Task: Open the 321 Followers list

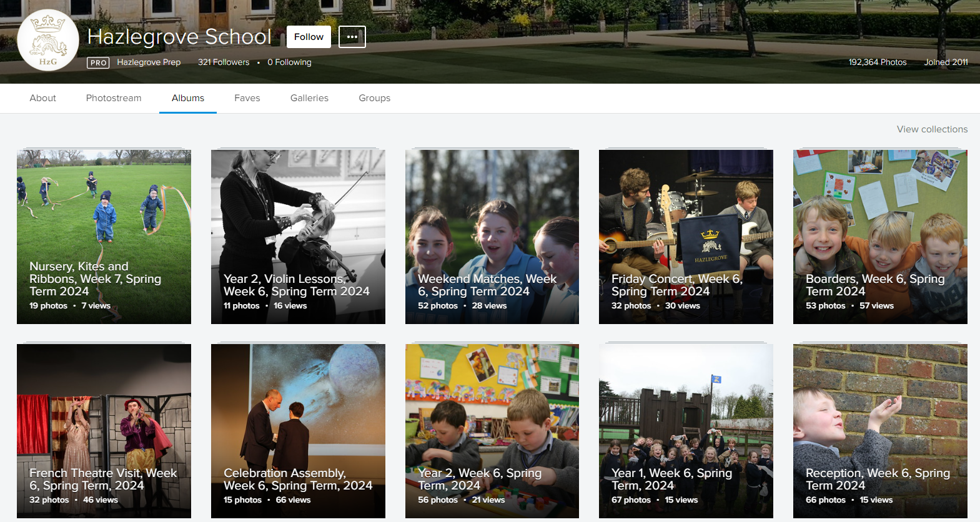Action: (224, 62)
